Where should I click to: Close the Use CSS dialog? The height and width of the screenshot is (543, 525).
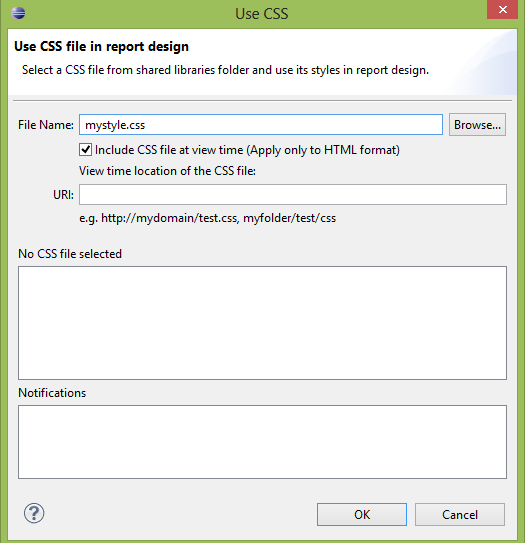tap(502, 10)
